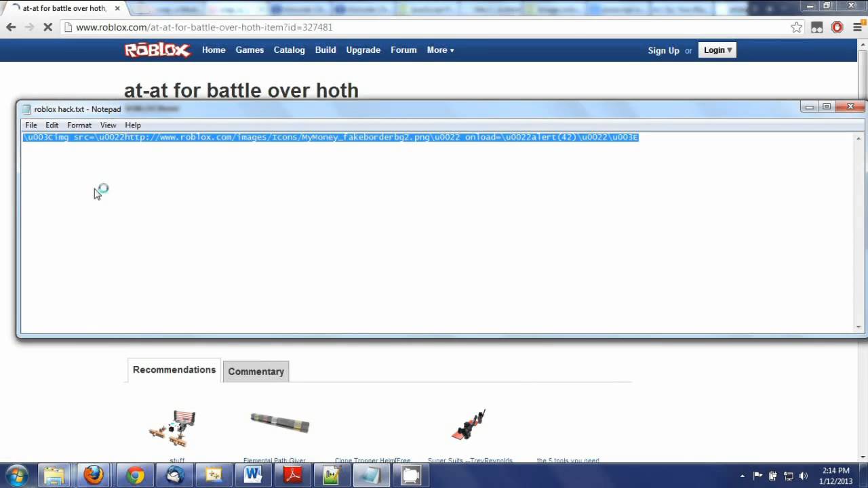Open Windows Explorer from the taskbar
Screen dimensions: 868x488
tap(54, 475)
